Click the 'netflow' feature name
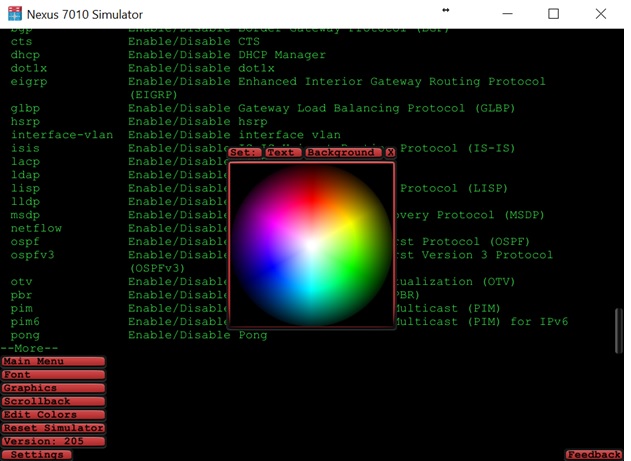 coord(36,228)
